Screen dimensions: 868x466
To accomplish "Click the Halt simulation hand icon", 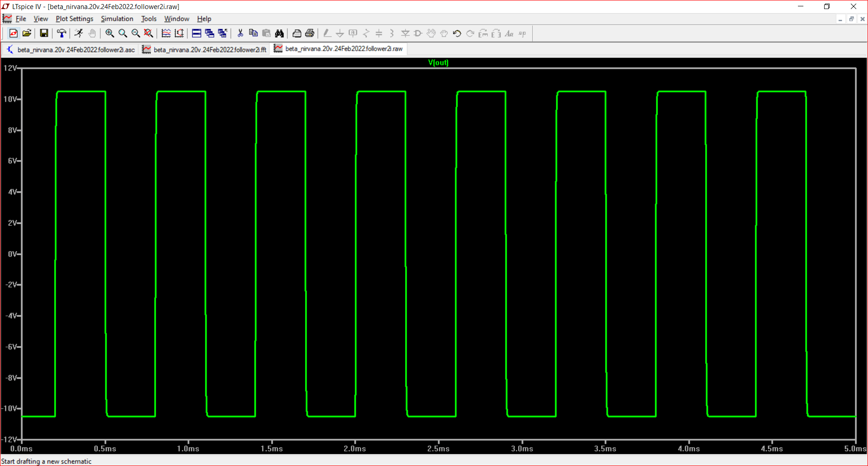I will coord(92,33).
